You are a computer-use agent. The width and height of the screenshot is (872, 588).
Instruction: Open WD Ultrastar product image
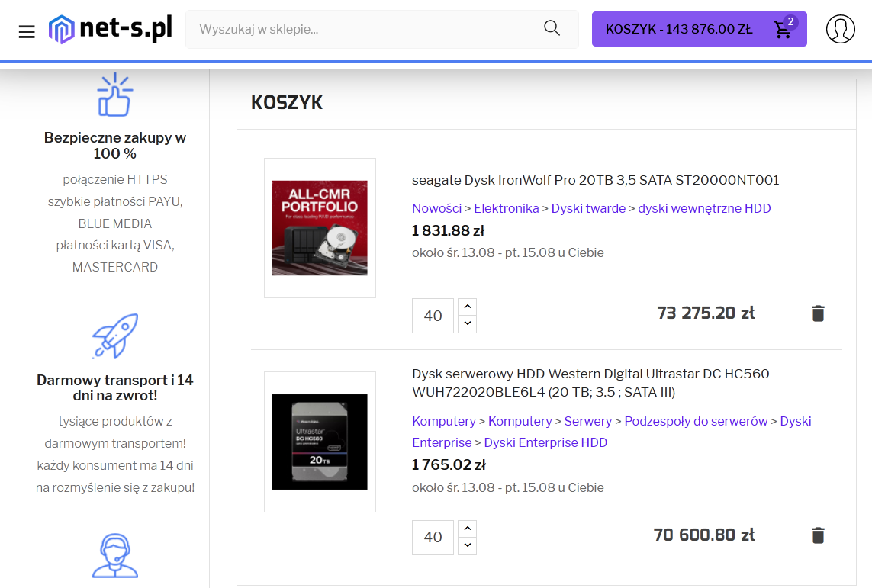(x=320, y=442)
